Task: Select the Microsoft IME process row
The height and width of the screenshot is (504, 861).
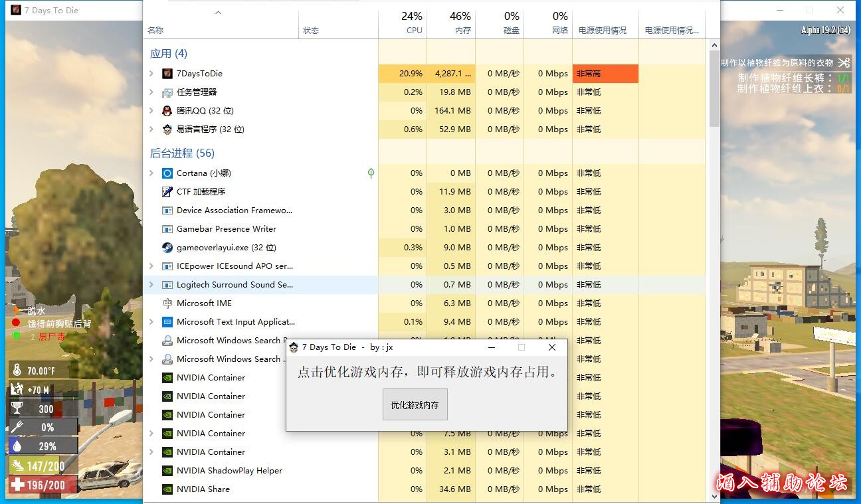Action: [425, 303]
